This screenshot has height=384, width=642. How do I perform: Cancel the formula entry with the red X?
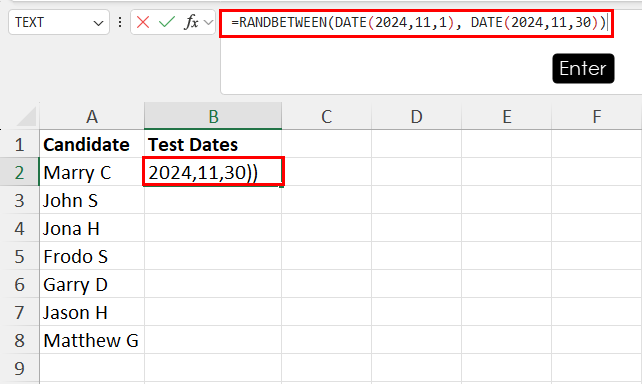pyautogui.click(x=143, y=22)
